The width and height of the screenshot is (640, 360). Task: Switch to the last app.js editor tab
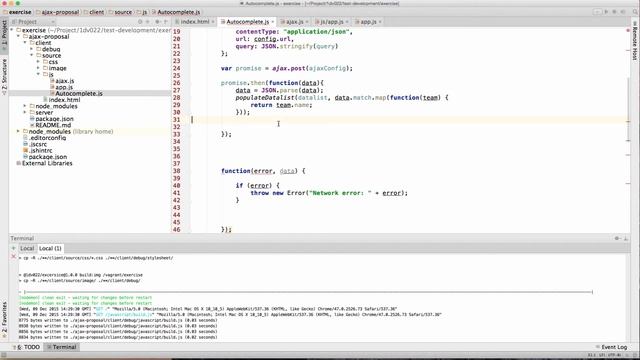click(x=368, y=22)
